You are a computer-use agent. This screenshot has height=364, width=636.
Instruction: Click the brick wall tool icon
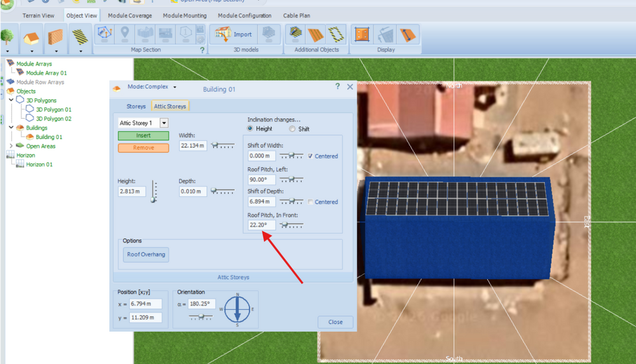55,37
